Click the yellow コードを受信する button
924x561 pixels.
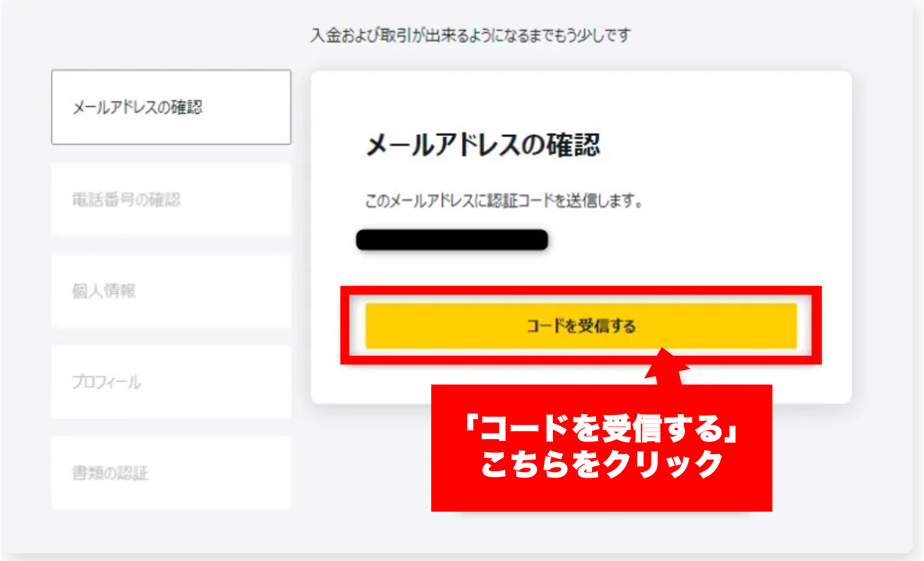[581, 326]
